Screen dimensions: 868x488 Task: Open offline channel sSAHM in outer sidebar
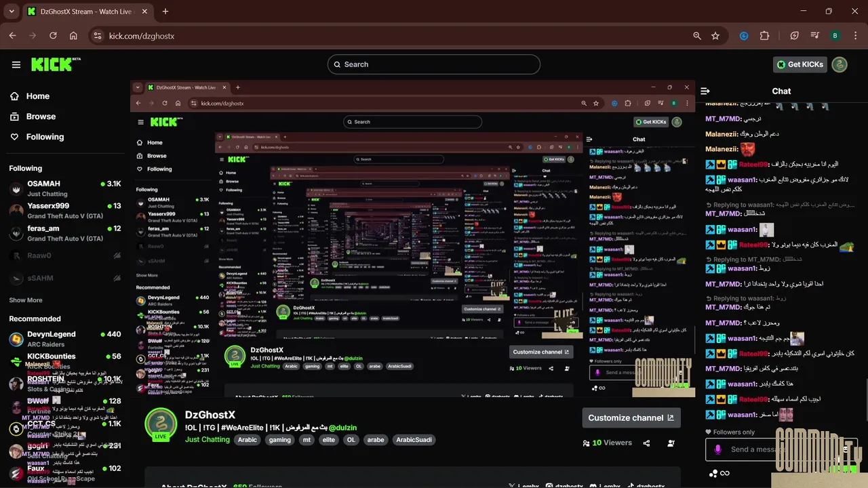65,278
